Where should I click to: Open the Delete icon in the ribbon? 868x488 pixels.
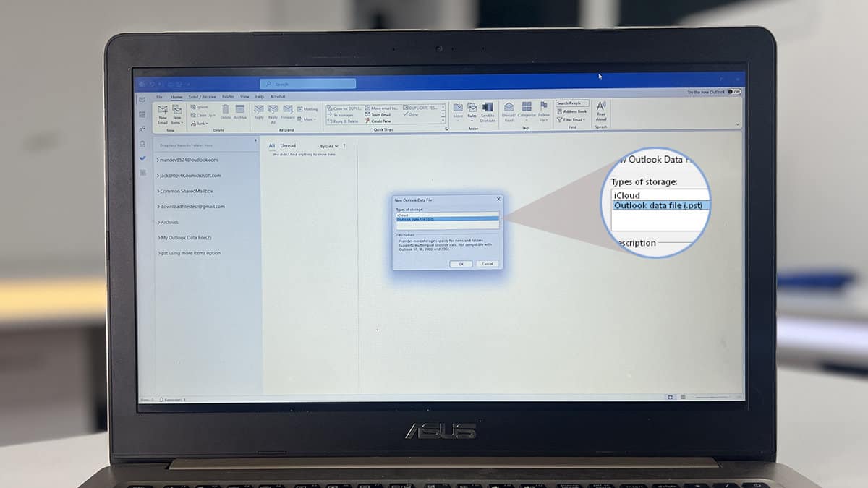[226, 110]
